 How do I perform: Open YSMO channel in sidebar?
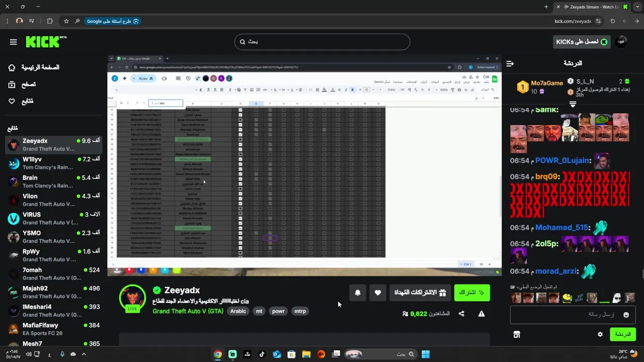54,237
